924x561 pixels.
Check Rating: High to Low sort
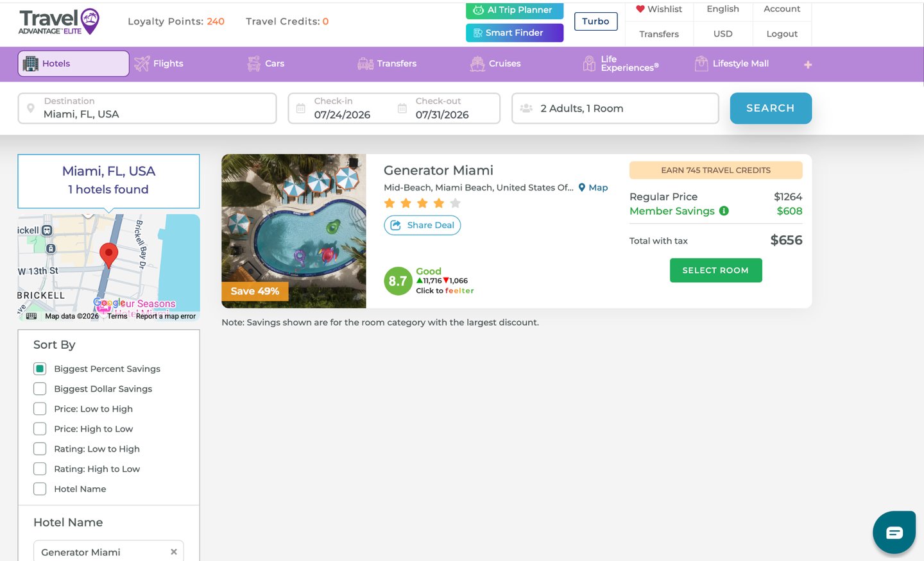[40, 469]
